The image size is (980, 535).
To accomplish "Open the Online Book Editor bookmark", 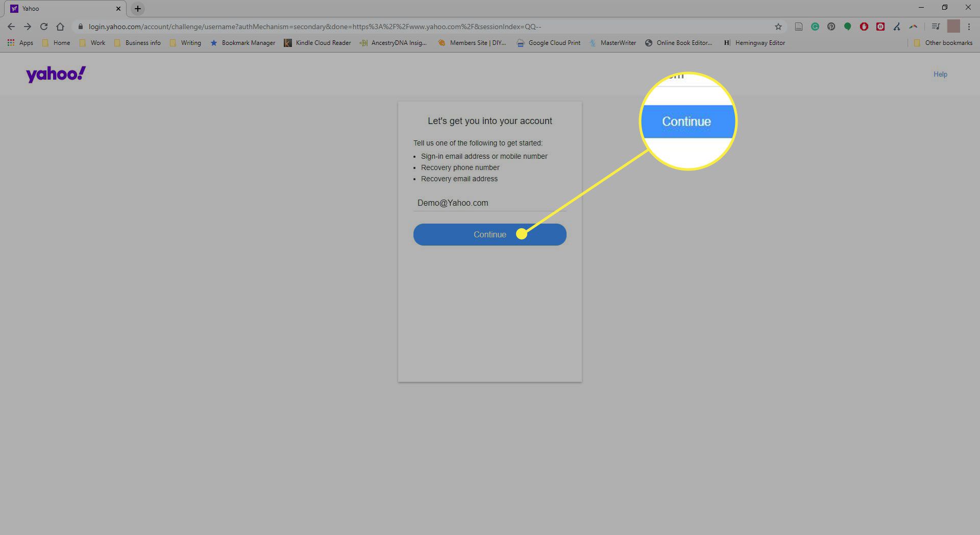I will 678,43.
